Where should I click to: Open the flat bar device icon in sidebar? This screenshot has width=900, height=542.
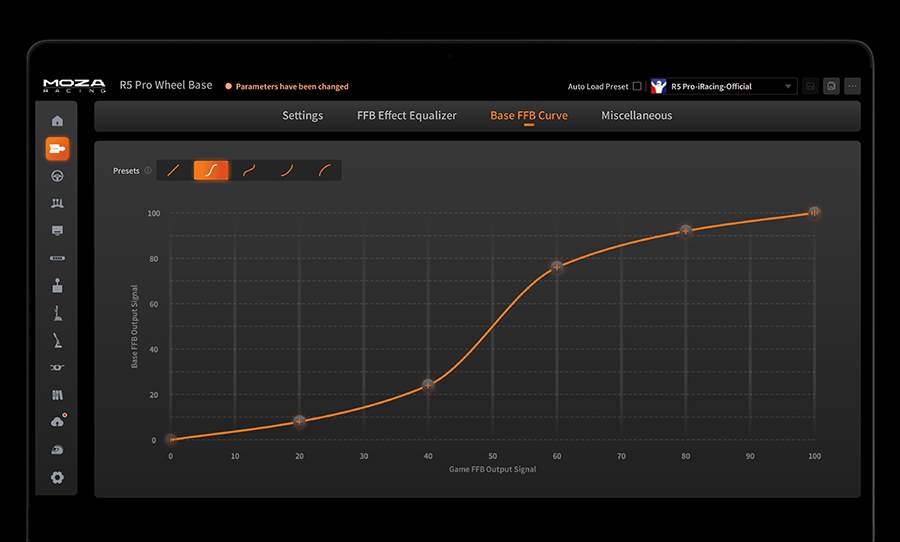pos(57,258)
